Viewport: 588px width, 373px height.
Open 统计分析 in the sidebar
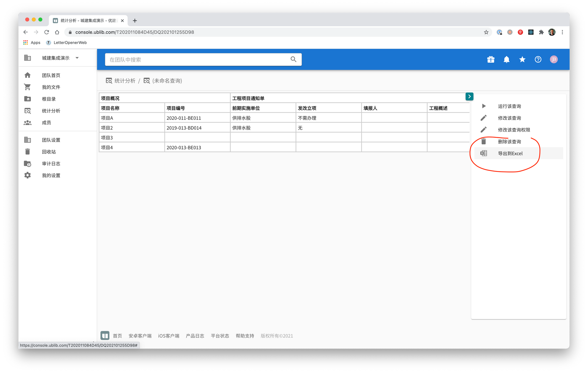tap(51, 111)
